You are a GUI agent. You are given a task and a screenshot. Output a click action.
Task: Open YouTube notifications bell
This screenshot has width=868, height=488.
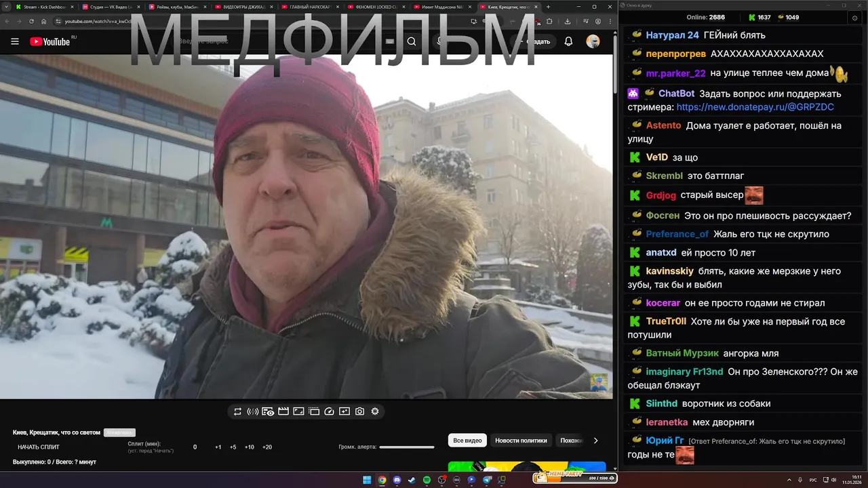click(568, 41)
